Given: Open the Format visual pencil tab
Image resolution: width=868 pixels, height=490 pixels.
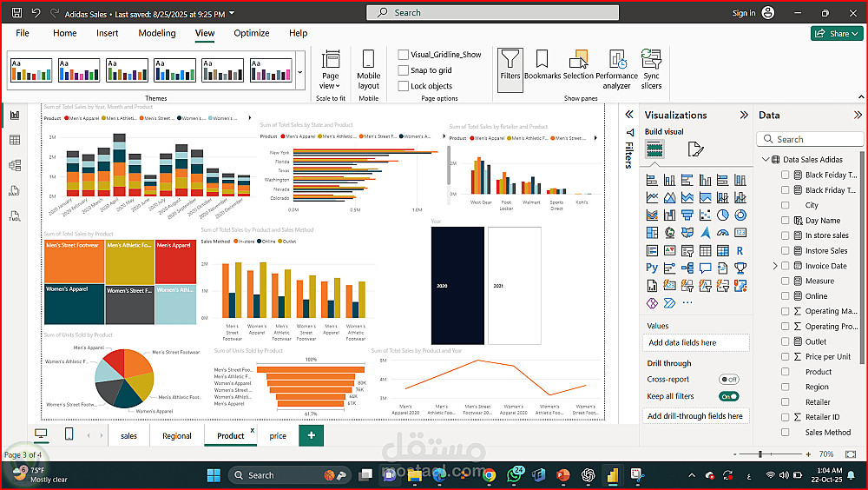Looking at the screenshot, I should 694,149.
